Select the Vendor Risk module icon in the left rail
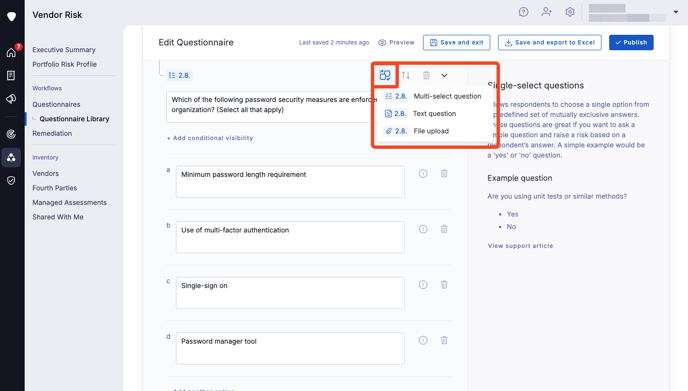Screen dimensions: 688x391 11,158
